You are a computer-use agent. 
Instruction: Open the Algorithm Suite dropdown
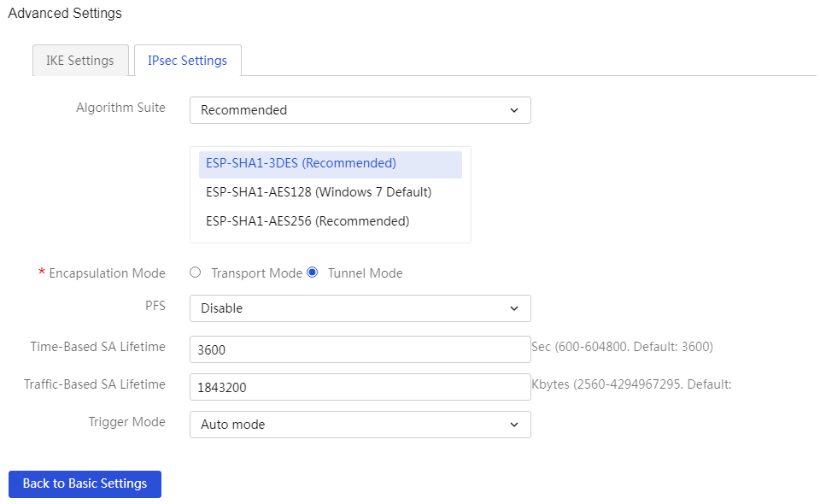pos(360,110)
